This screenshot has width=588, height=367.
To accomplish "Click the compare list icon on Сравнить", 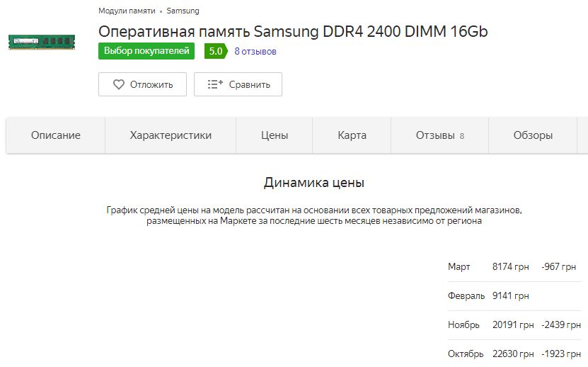I will point(215,84).
